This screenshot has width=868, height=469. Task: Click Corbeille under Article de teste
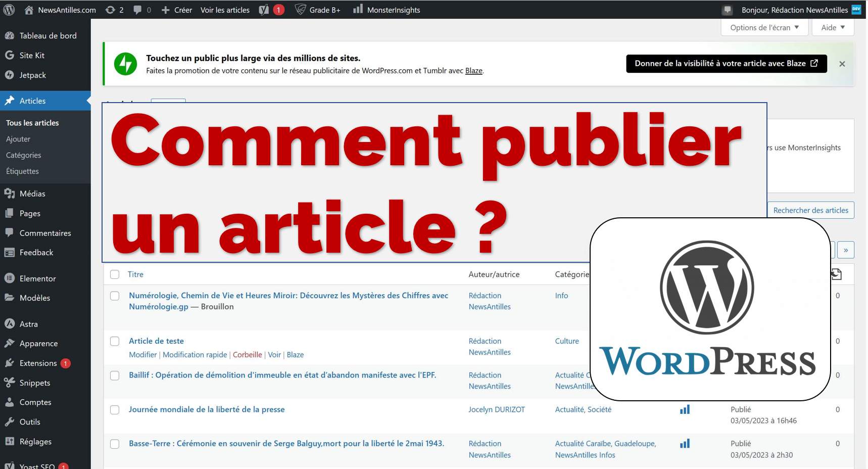248,355
